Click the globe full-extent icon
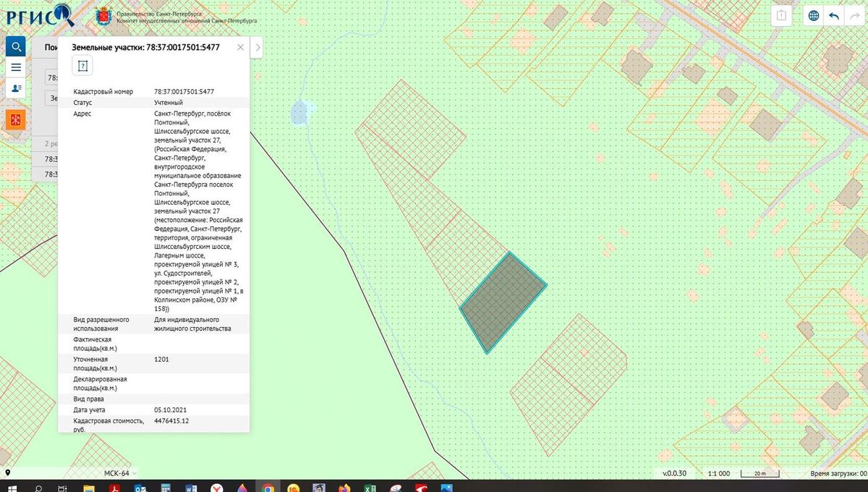The image size is (868, 492). click(x=814, y=15)
